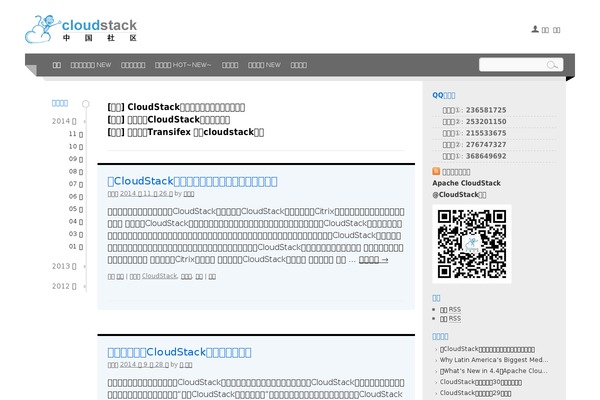Open the announcement mentioning Transifex
This screenshot has width=600, height=400.
click(186, 132)
